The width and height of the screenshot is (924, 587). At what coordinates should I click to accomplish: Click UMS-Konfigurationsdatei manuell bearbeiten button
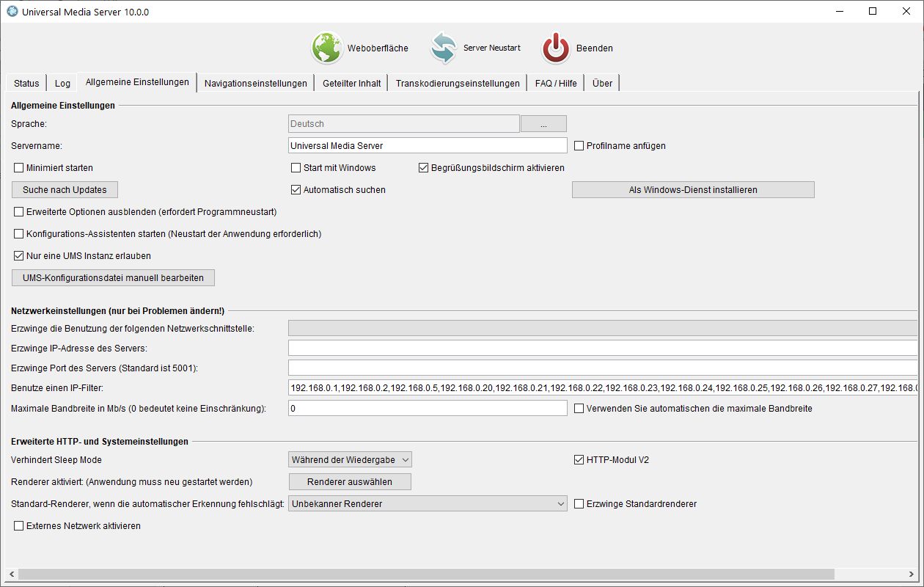tap(113, 278)
